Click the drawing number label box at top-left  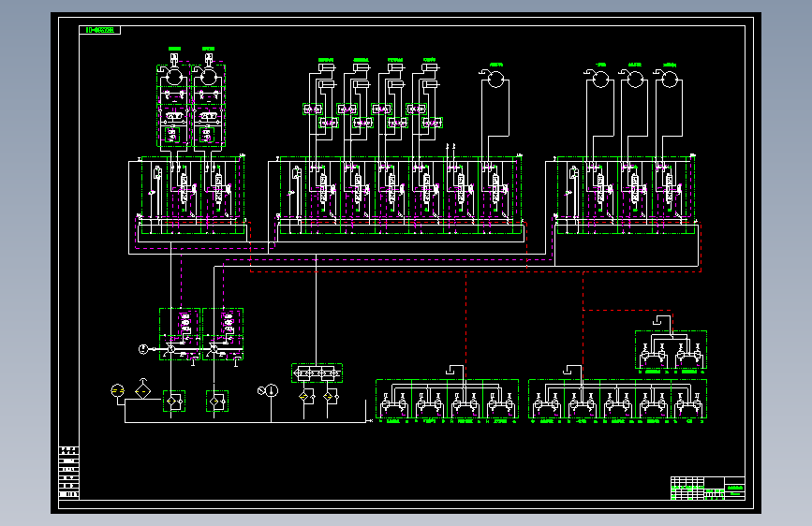[x=100, y=30]
